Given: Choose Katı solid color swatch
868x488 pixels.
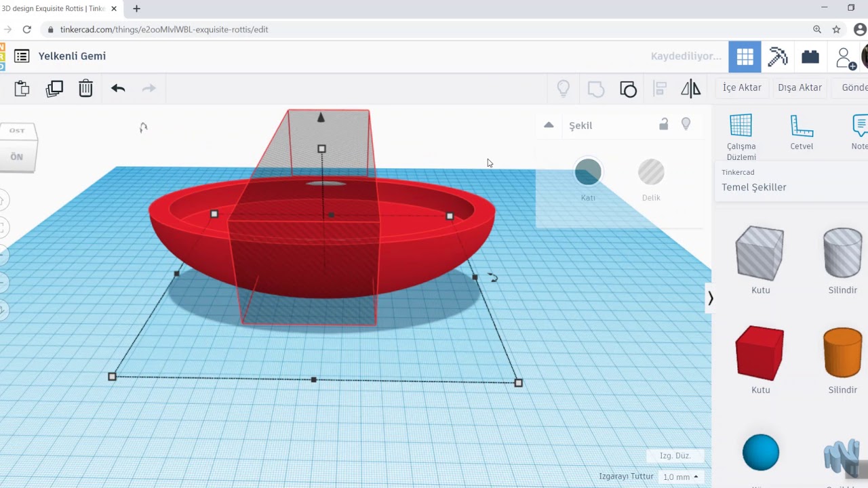Looking at the screenshot, I should point(588,172).
